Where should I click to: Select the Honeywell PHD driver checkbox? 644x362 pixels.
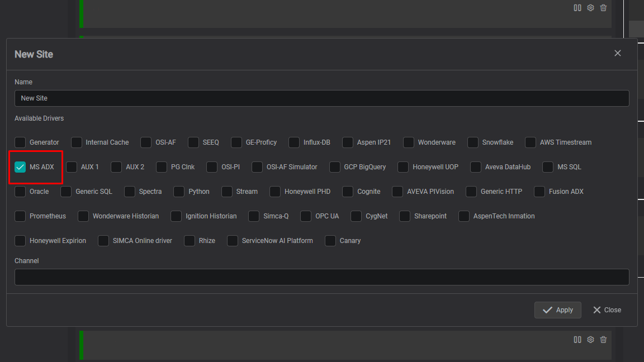pos(275,192)
